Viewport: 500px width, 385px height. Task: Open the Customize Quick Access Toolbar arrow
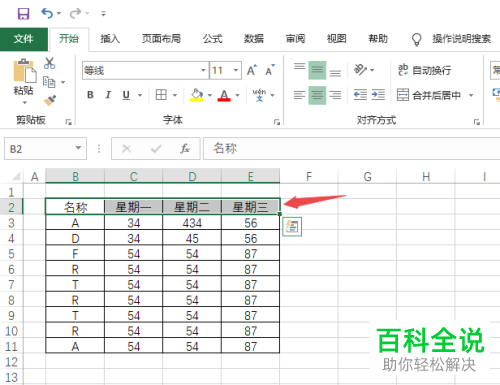coord(103,14)
